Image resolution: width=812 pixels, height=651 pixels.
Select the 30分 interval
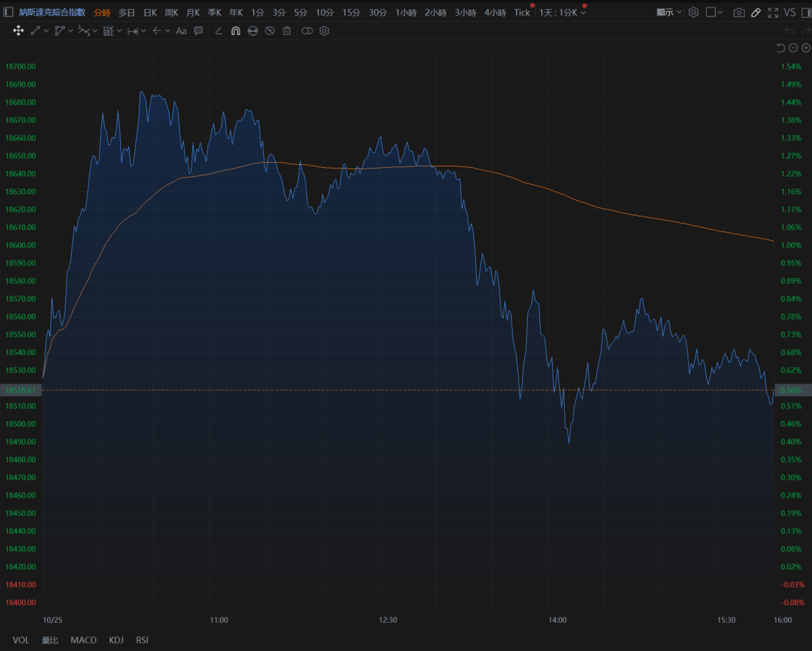point(378,12)
